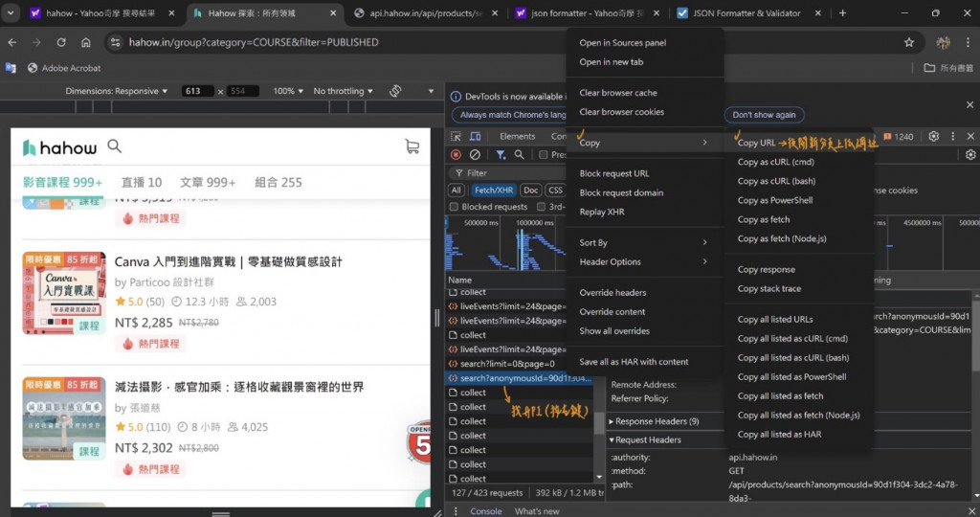Open DevTools settings gear

click(934, 136)
